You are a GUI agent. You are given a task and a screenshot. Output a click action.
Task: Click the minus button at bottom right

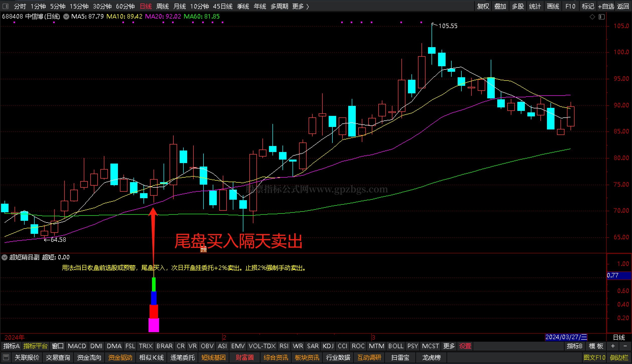625,346
